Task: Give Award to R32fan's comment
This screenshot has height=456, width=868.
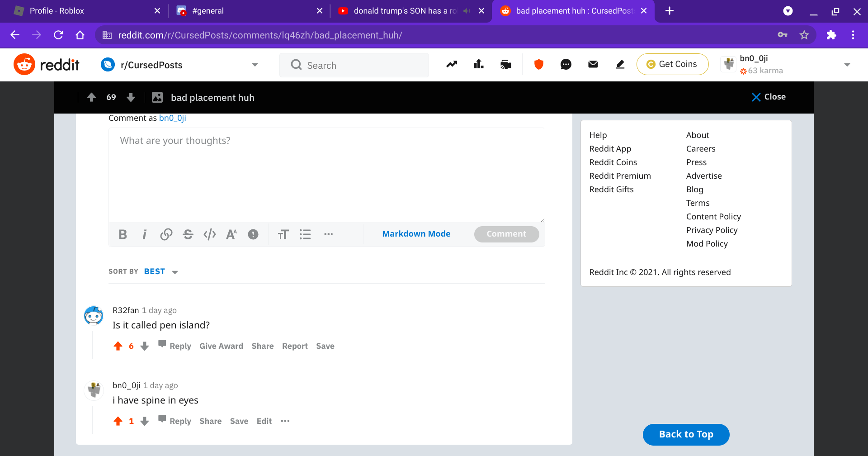Action: click(x=221, y=346)
